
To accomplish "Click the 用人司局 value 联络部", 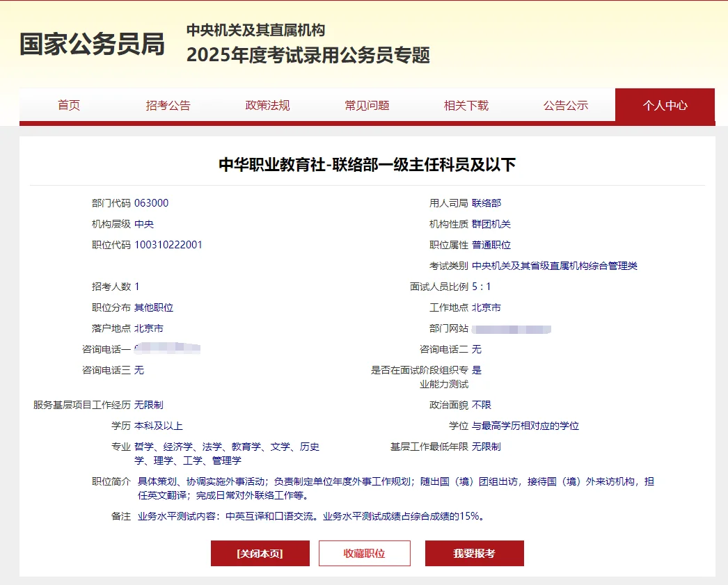I will [x=486, y=203].
